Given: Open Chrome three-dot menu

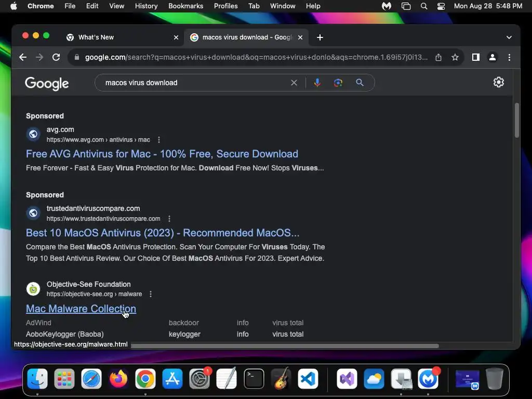Looking at the screenshot, I should pyautogui.click(x=509, y=57).
